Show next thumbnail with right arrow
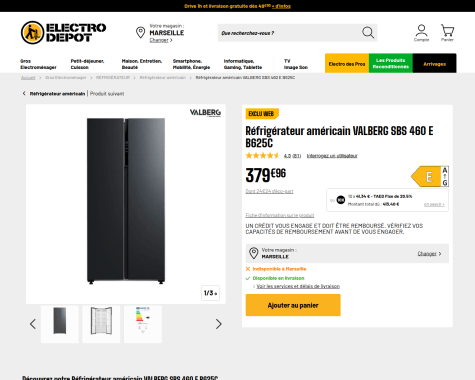 click(x=218, y=324)
